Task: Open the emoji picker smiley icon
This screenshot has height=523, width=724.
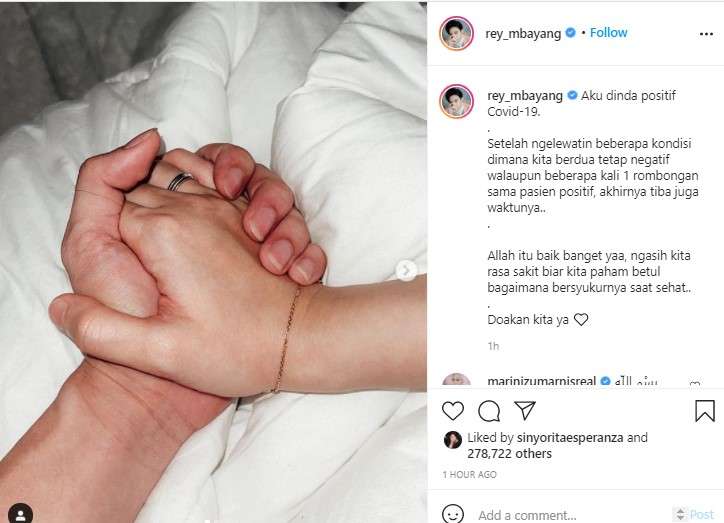Action: [452, 513]
